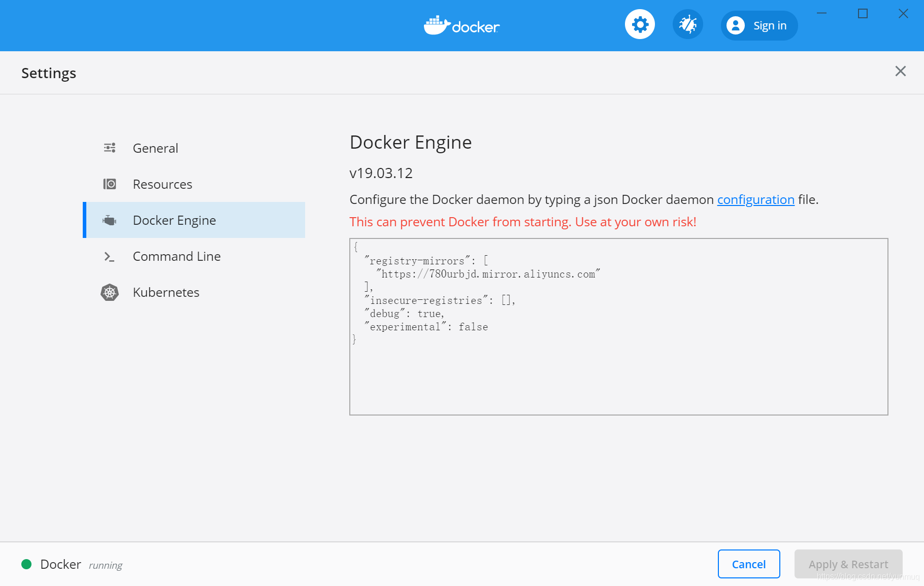Open the Command Line section
The height and width of the screenshot is (586, 924).
pos(194,256)
